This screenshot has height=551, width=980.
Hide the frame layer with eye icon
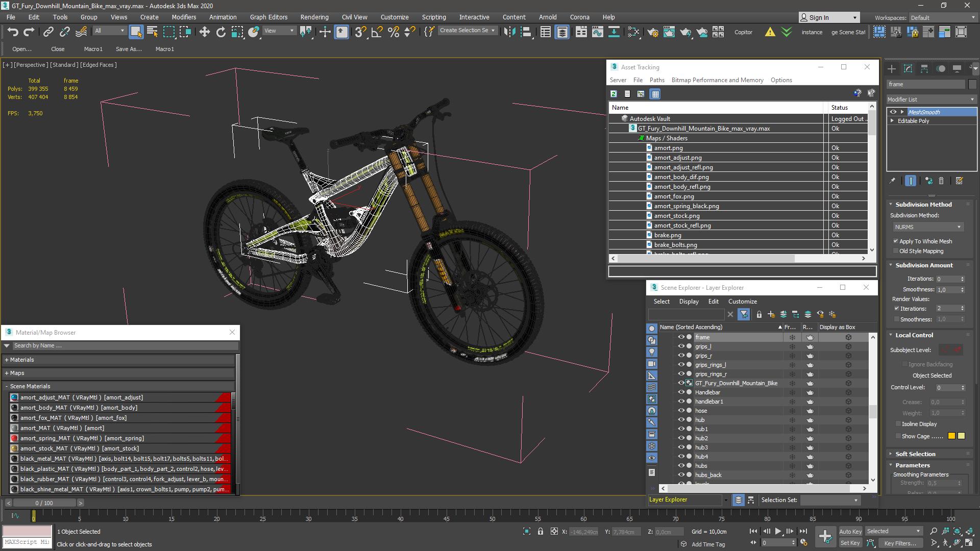tap(681, 337)
